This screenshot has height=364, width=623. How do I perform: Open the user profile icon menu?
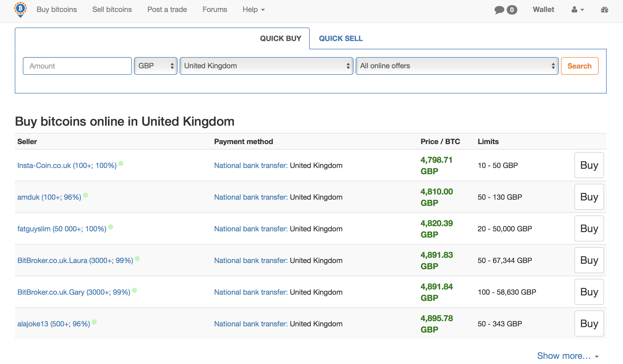578,10
